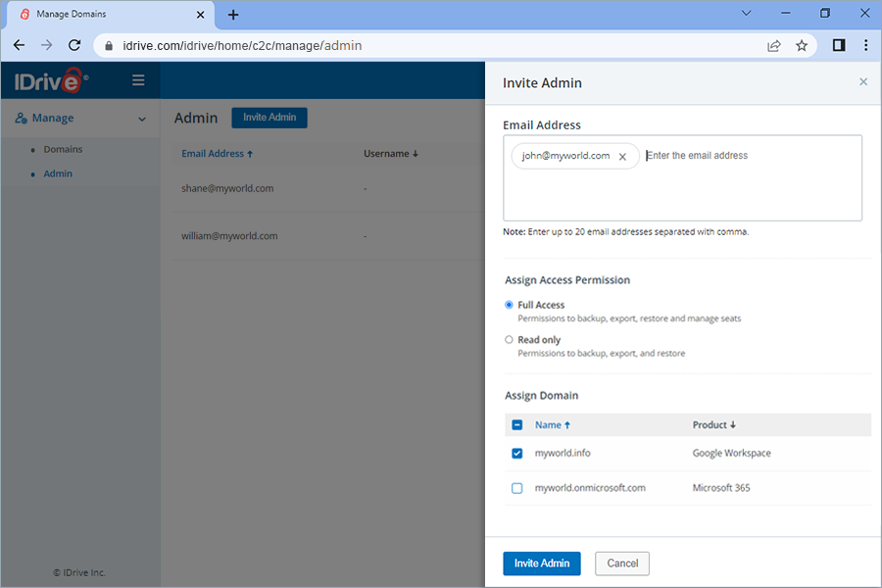Open the tab search chevron in the title bar

(747, 13)
